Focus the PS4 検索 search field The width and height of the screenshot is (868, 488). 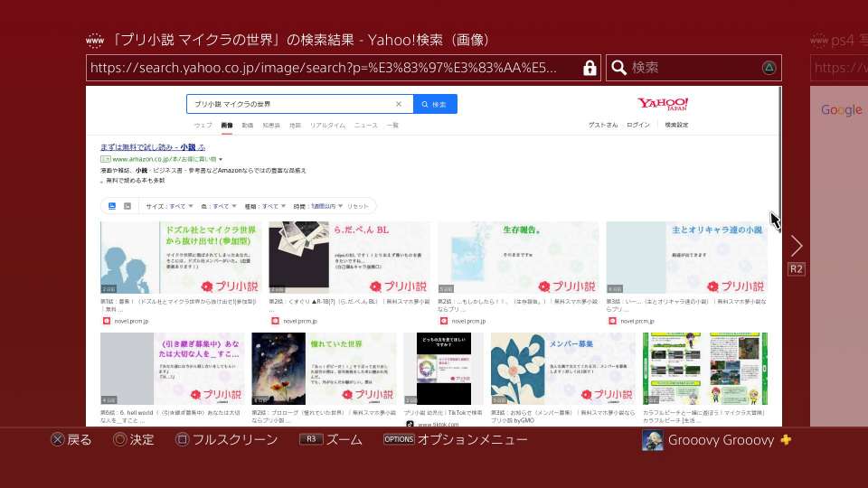coord(693,68)
